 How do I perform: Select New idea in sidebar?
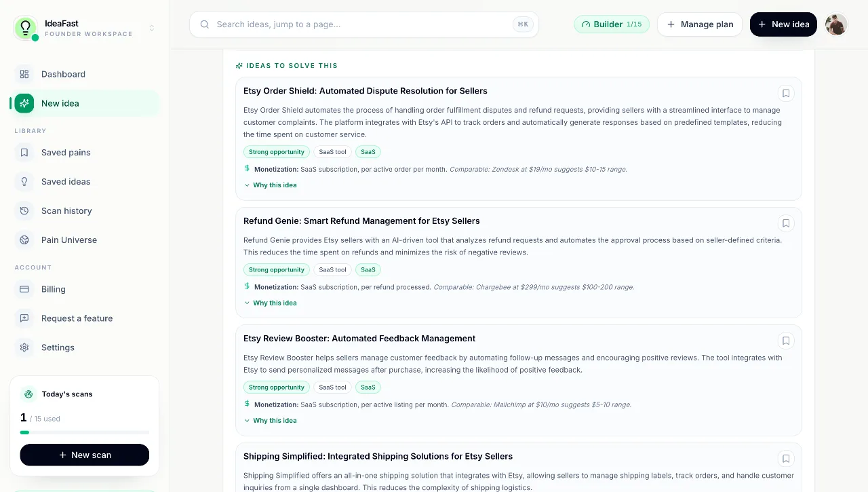tap(85, 103)
